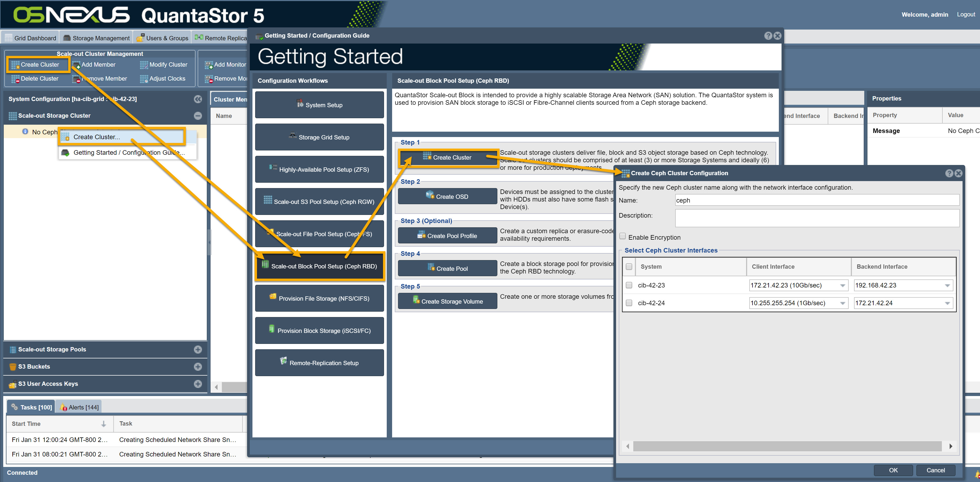Close the Create Ceph Cluster Configuration dialog
Viewport: 980px width, 482px height.
coord(958,173)
